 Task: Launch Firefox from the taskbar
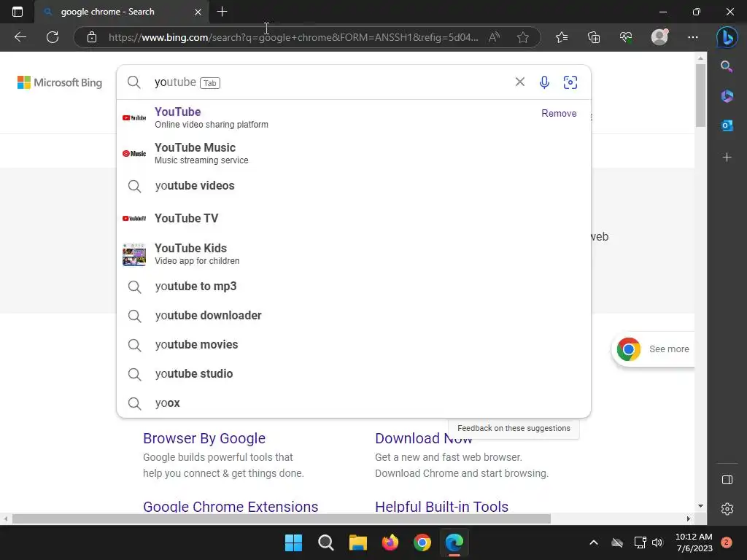(390, 542)
